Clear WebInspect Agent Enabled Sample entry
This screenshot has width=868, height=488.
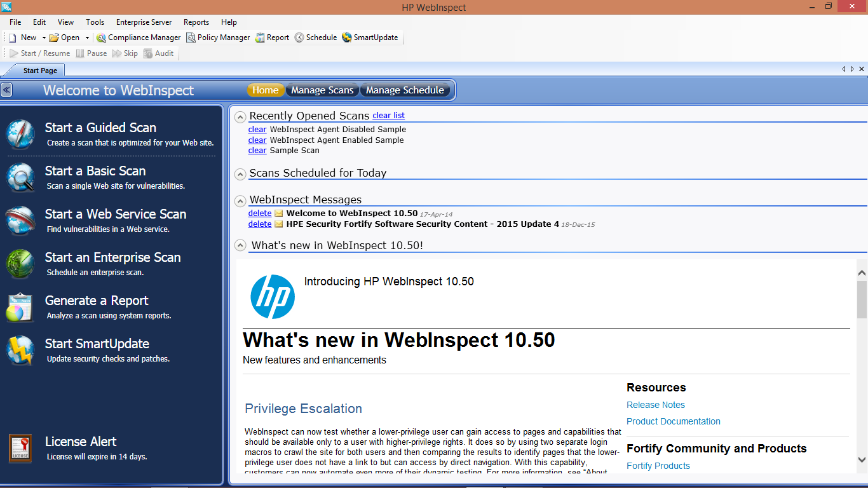(x=257, y=140)
